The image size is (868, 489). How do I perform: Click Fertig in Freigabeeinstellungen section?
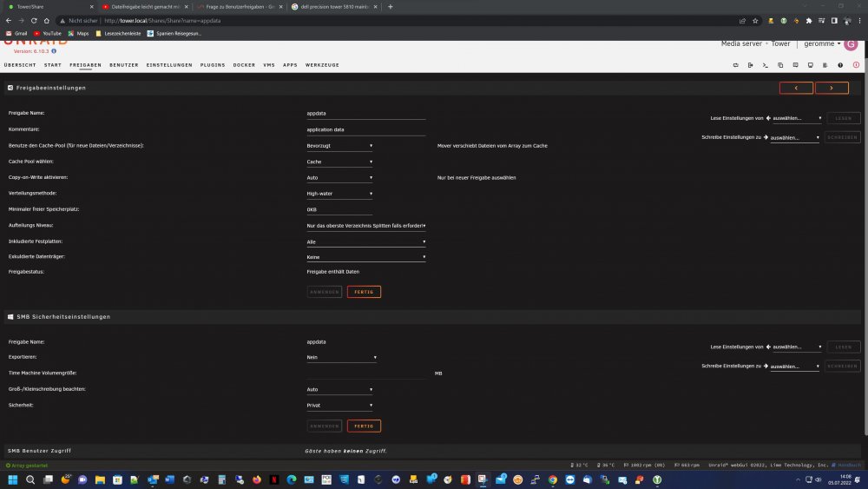(364, 292)
